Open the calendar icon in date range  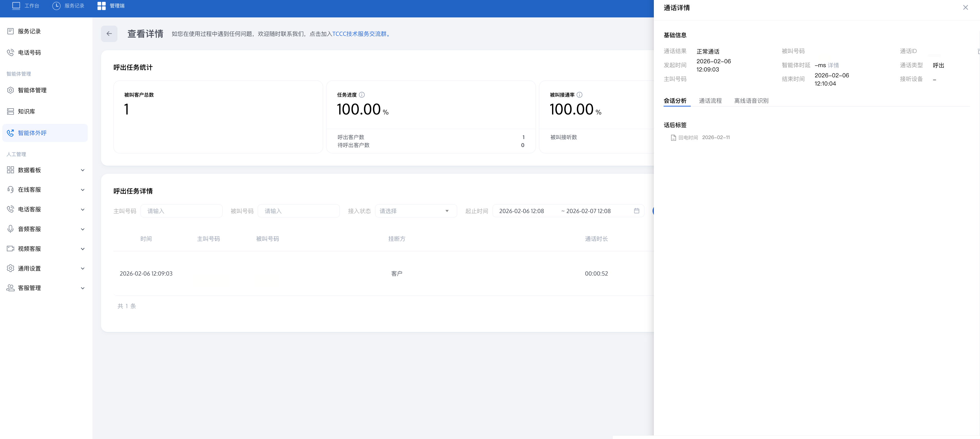point(636,211)
